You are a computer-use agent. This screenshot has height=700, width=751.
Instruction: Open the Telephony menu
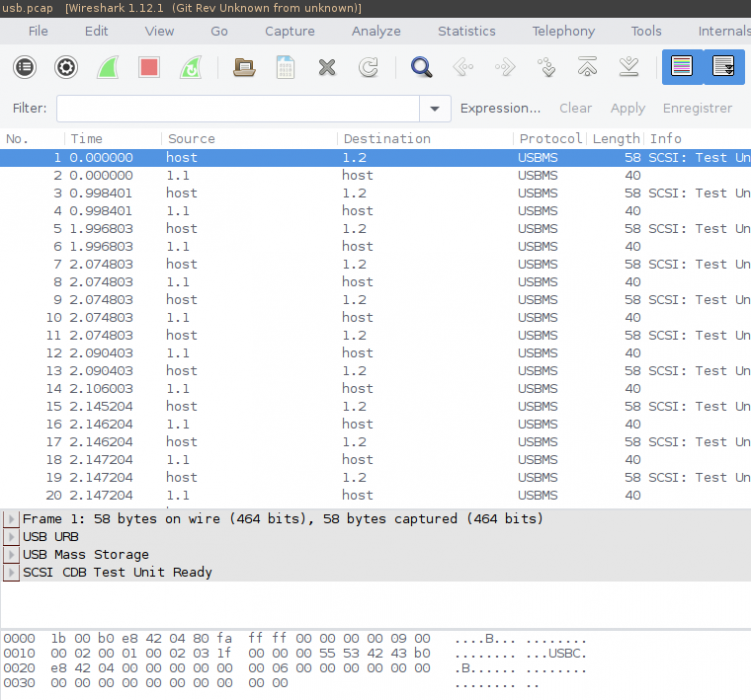click(563, 31)
